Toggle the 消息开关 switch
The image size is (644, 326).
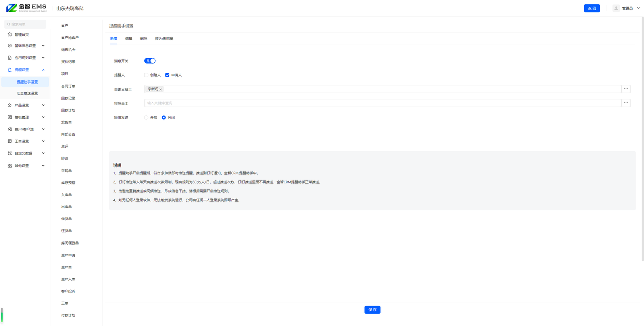[150, 61]
